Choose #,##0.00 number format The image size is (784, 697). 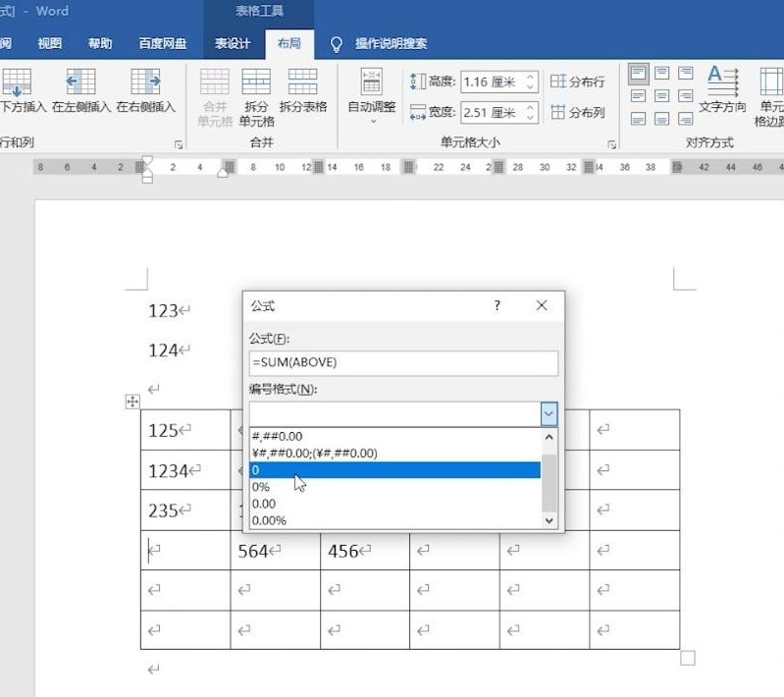click(395, 436)
